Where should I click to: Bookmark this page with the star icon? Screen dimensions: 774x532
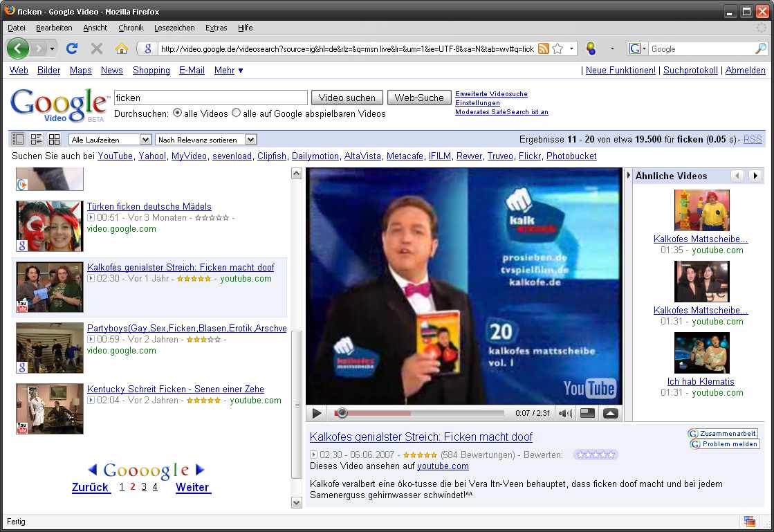tap(558, 48)
